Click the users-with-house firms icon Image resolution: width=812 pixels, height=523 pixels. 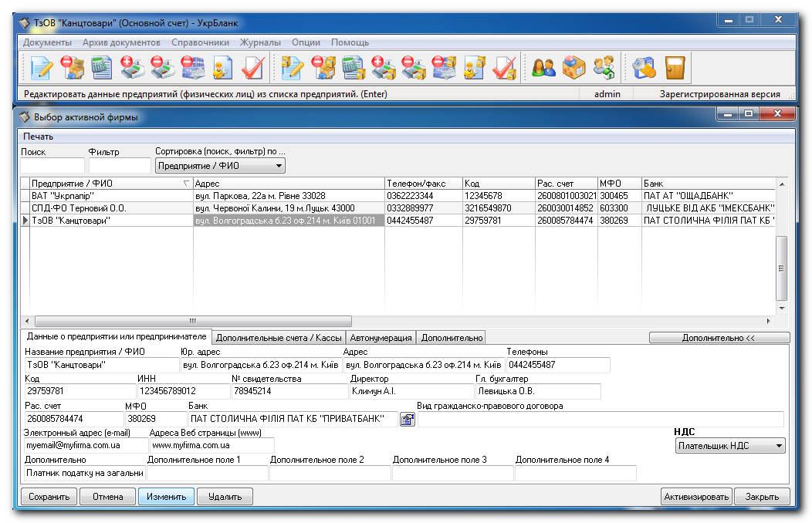[604, 68]
